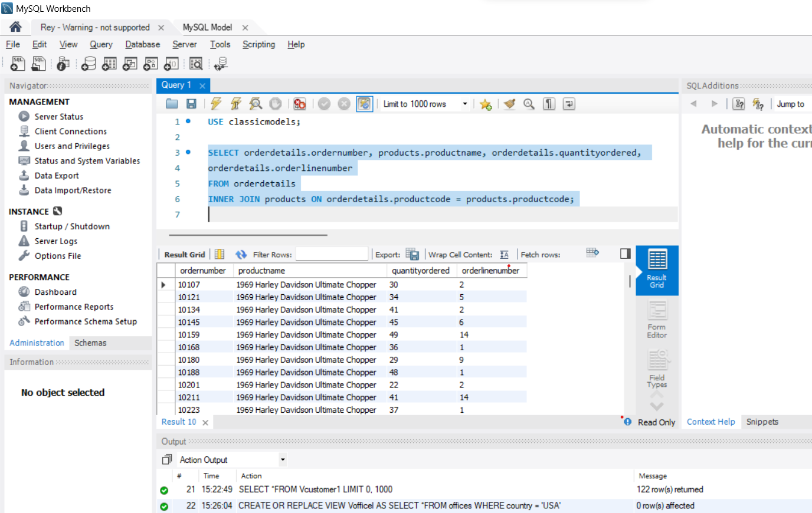
Task: Open Server Status in the navigator
Action: tap(58, 117)
